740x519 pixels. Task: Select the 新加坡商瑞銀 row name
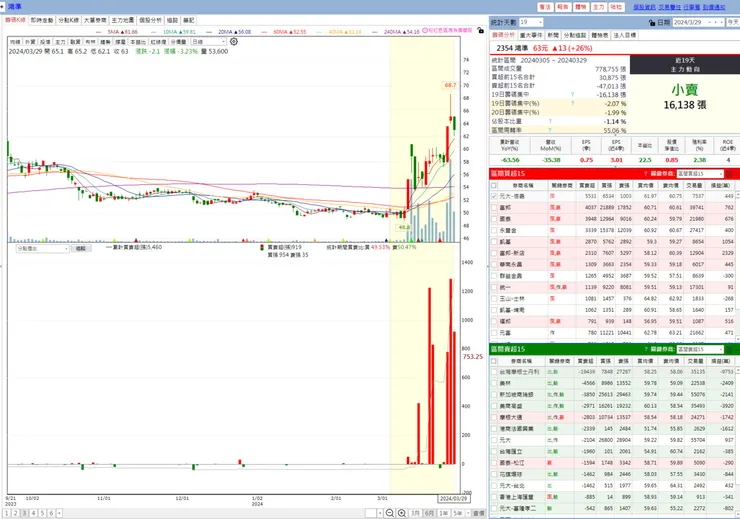[x=516, y=394]
